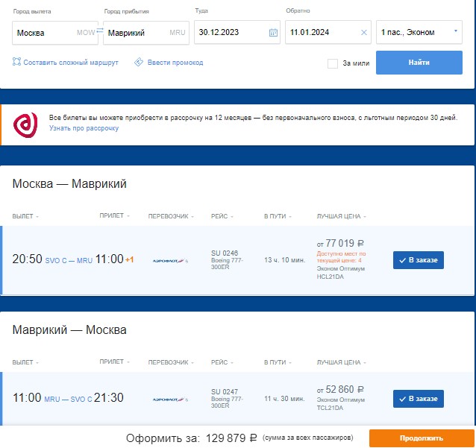The width and height of the screenshot is (476, 448).
Task: Click the installment plan spiral logo
Action: point(25,124)
